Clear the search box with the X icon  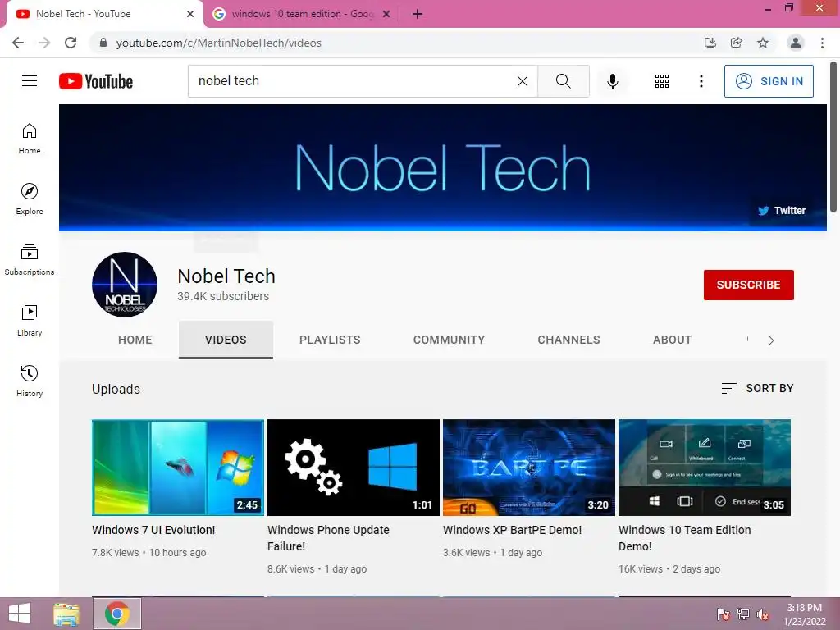523,81
